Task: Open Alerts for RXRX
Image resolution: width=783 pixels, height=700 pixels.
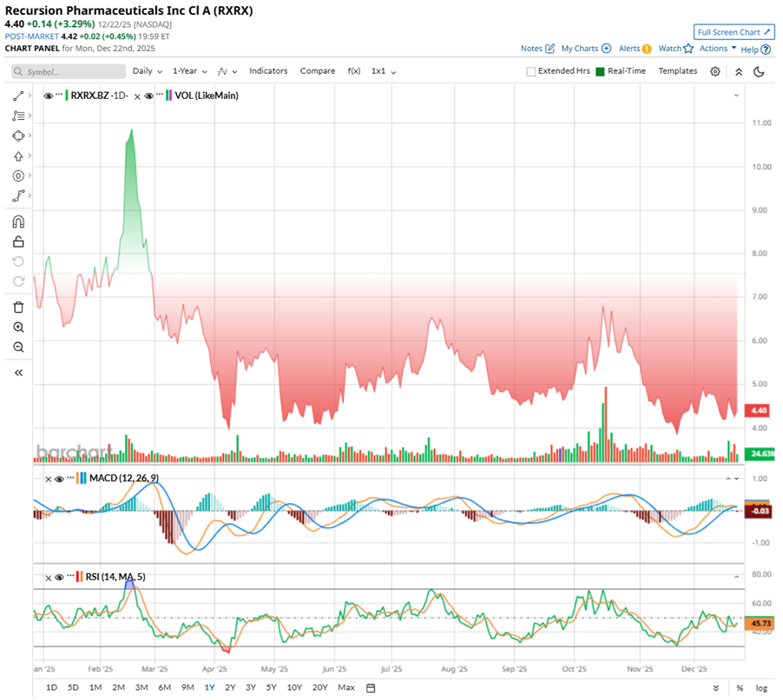Action: point(635,49)
